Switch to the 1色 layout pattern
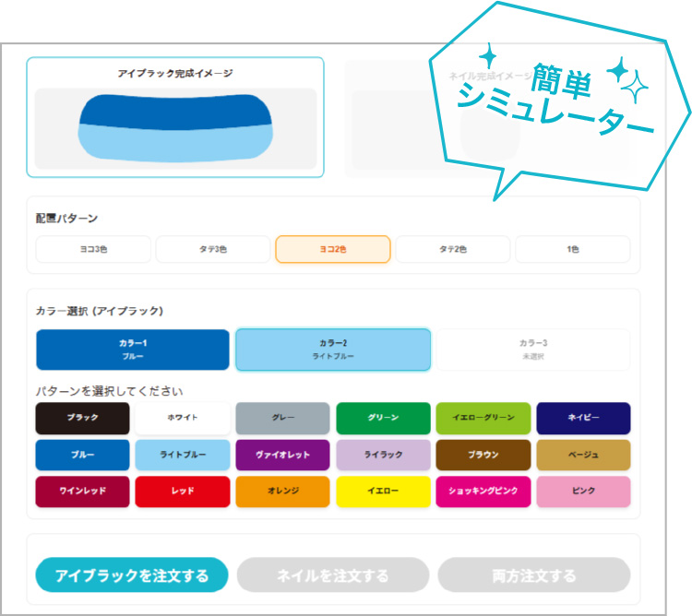The width and height of the screenshot is (692, 616). [572, 249]
